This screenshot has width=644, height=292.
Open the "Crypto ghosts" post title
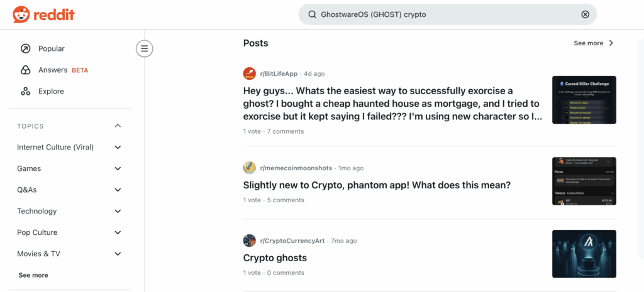(x=275, y=258)
